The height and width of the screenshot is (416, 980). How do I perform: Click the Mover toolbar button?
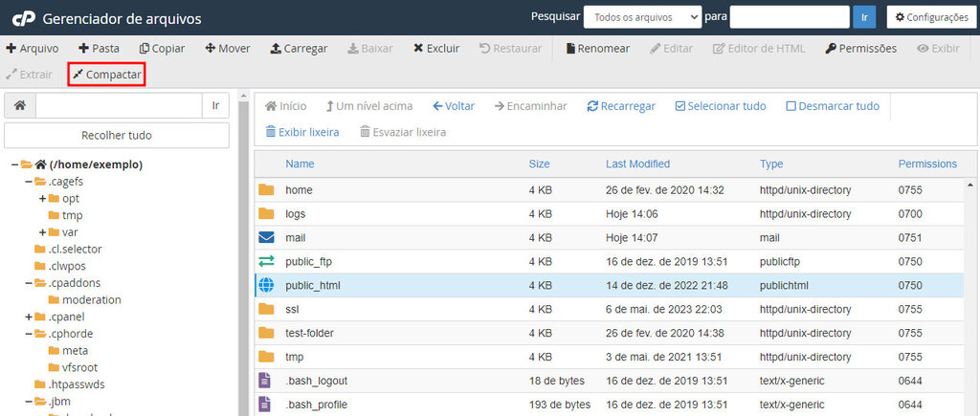click(x=228, y=48)
